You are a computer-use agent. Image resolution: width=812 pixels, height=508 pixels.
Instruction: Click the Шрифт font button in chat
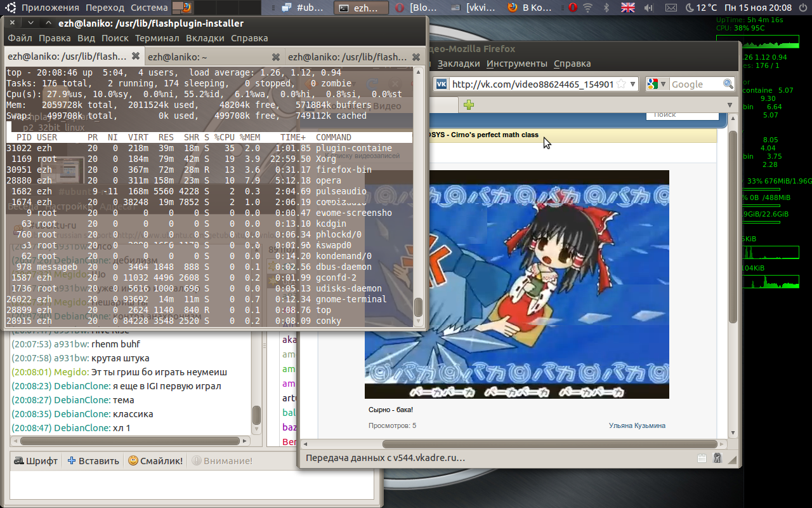point(36,461)
